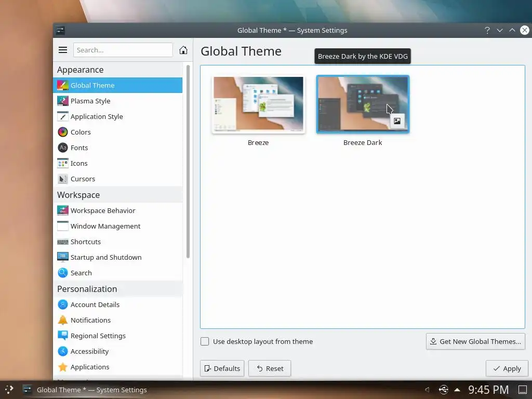Click the Apply button
The height and width of the screenshot is (399, 532).
click(x=507, y=368)
